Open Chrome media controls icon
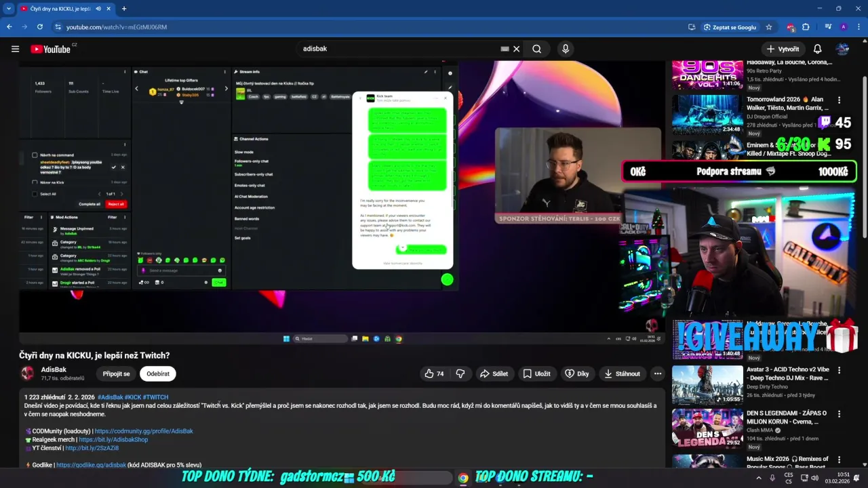Viewport: 868px width, 488px height. click(x=828, y=27)
